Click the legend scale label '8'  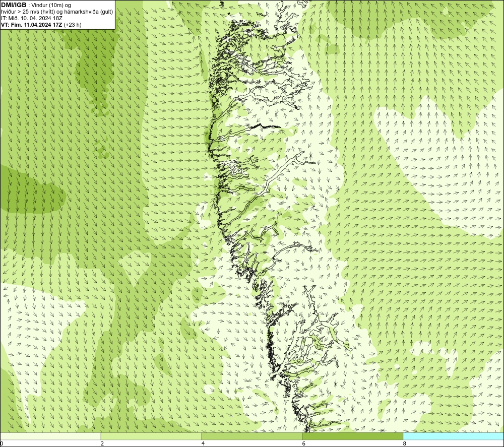pyautogui.click(x=405, y=444)
